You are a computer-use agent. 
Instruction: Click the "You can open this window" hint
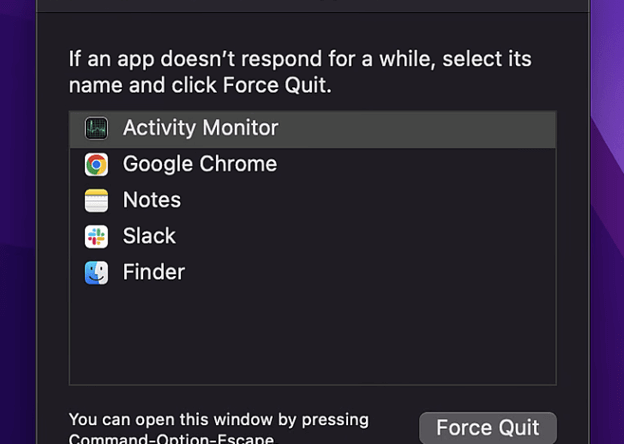[x=218, y=420]
